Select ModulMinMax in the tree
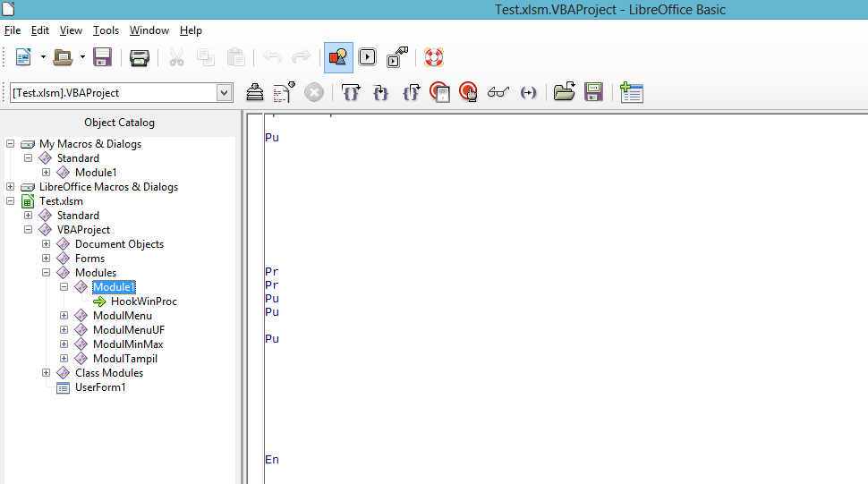 coord(128,344)
